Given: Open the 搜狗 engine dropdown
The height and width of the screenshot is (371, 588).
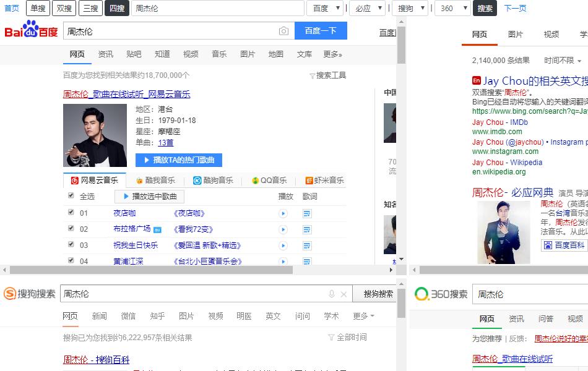Looking at the screenshot, I should [410, 8].
